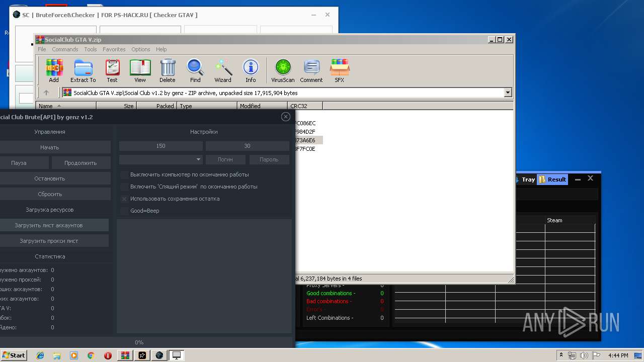
Task: Click the field containing 150
Action: coord(161,146)
